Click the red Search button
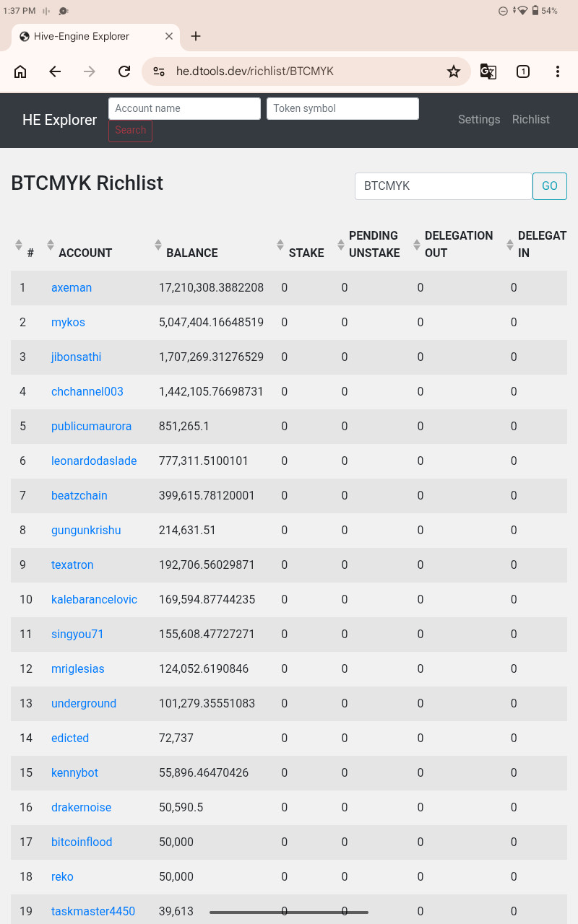The height and width of the screenshot is (924, 578). pyautogui.click(x=130, y=131)
